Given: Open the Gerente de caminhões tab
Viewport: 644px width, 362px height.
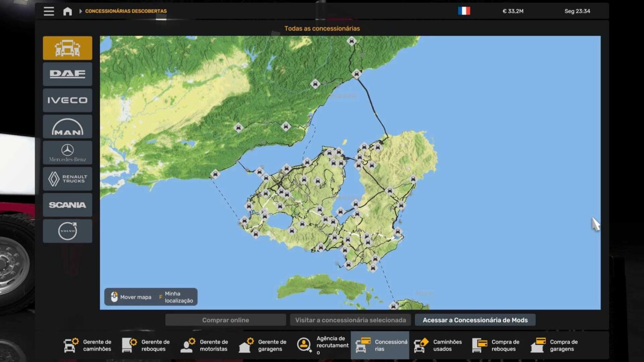Looking at the screenshot, I should tap(88, 345).
